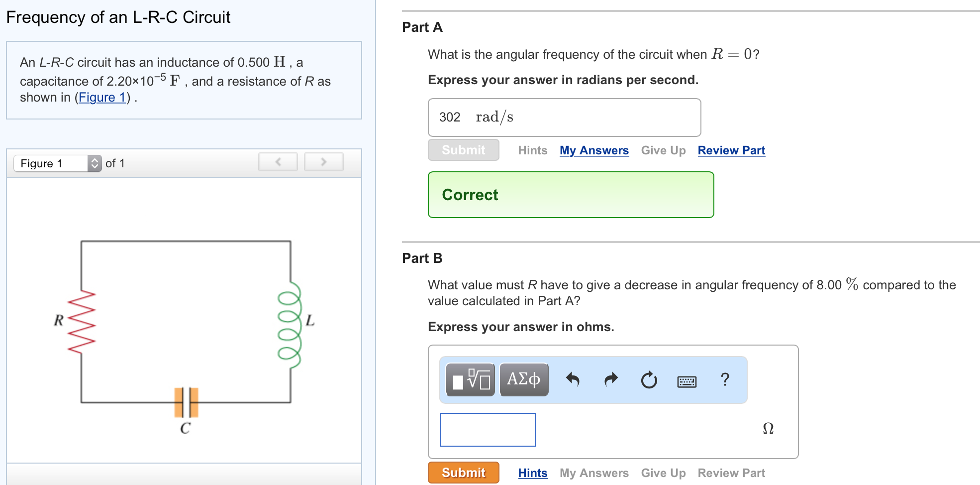
Task: Click Give Up under Part B
Action: tap(663, 473)
